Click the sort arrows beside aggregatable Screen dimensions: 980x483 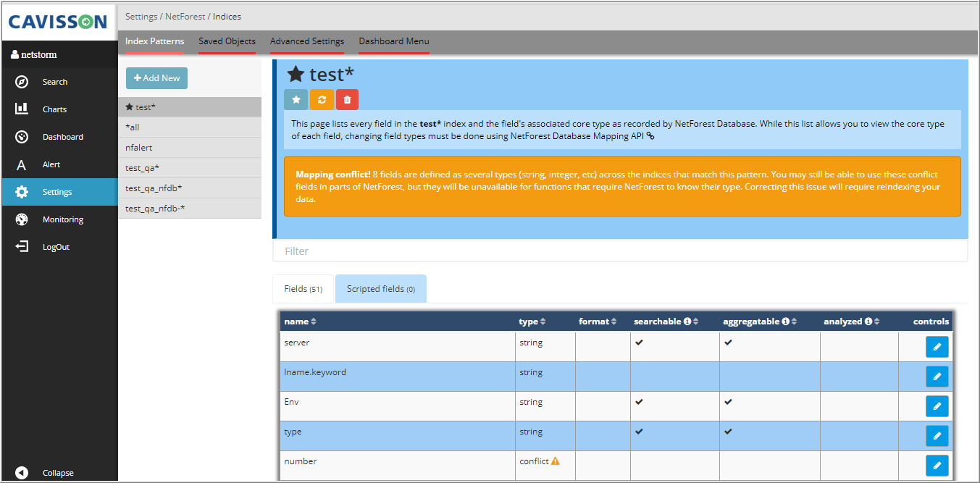794,322
